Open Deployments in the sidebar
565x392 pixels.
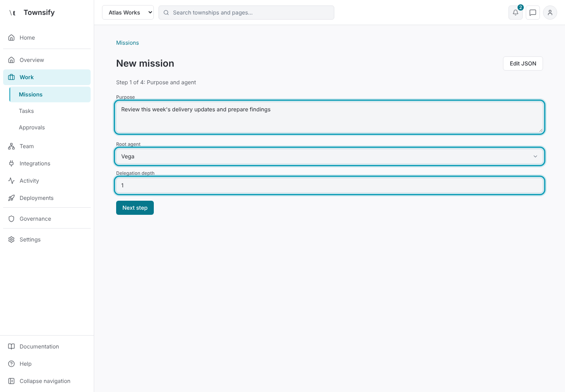47,198
